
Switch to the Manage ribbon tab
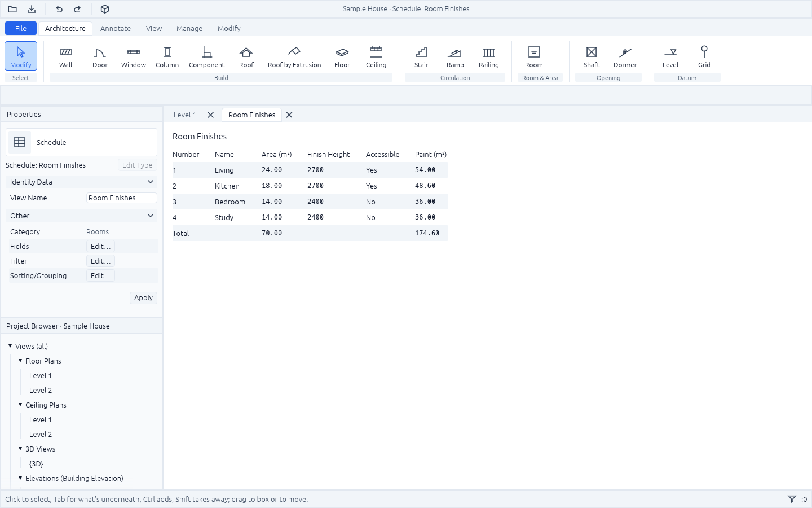pos(189,28)
